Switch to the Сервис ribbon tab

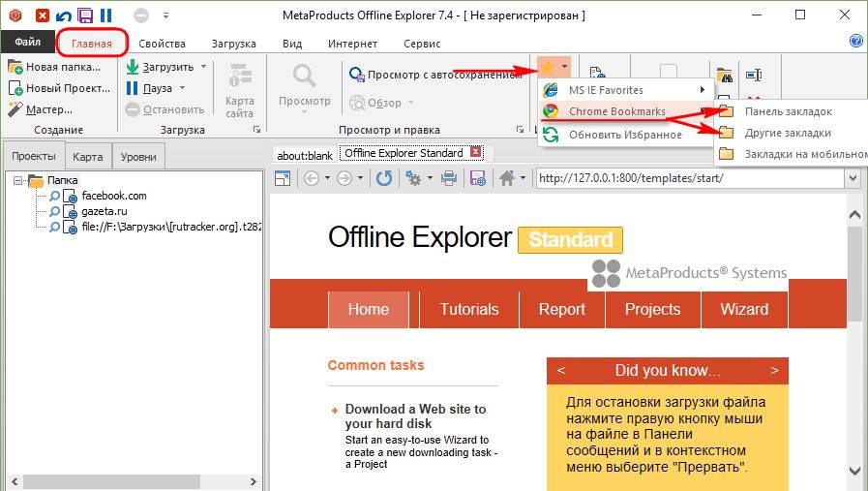pos(422,44)
